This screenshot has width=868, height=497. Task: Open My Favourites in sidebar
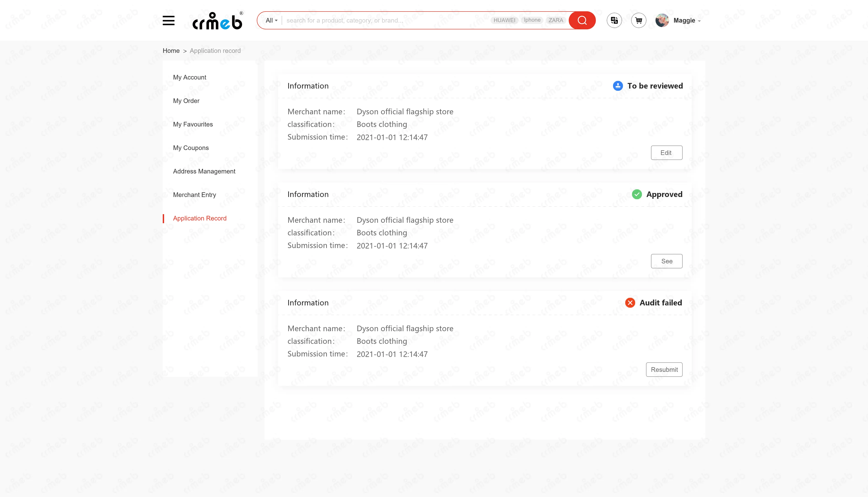click(193, 124)
